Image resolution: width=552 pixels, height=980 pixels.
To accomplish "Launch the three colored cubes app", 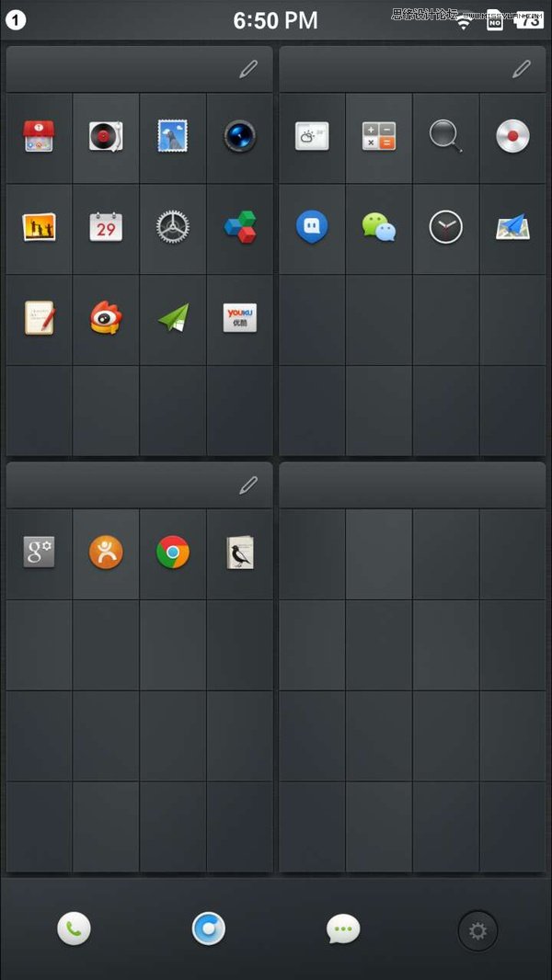I will click(x=240, y=226).
